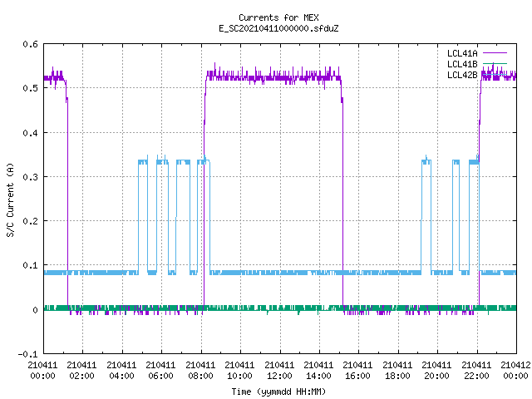Click the y-axis label "S/C Current (A)"
The height and width of the screenshot is (399, 532).
pos(11,199)
